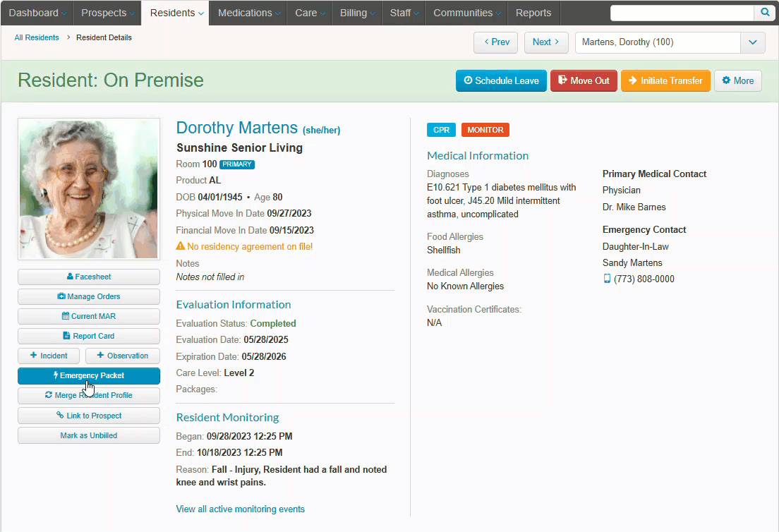Viewport: 779px width, 532px height.
Task: Expand the Billing menu arrow
Action: click(373, 14)
